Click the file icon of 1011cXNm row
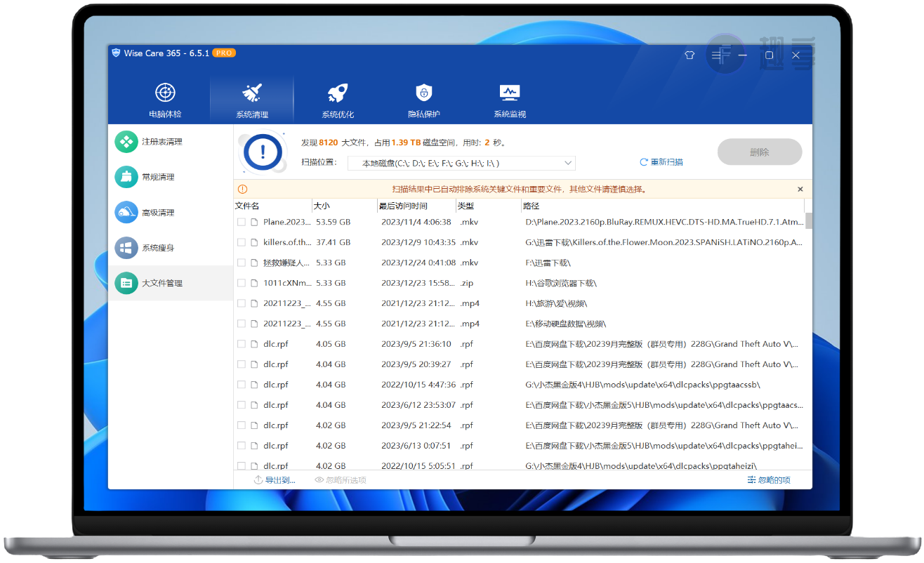 [254, 283]
